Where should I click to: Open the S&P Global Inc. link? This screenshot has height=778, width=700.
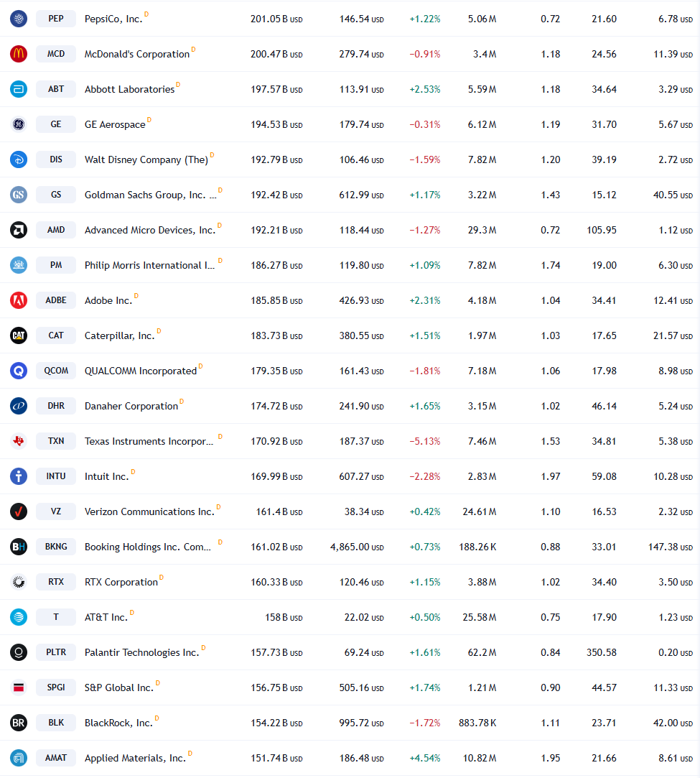point(119,687)
